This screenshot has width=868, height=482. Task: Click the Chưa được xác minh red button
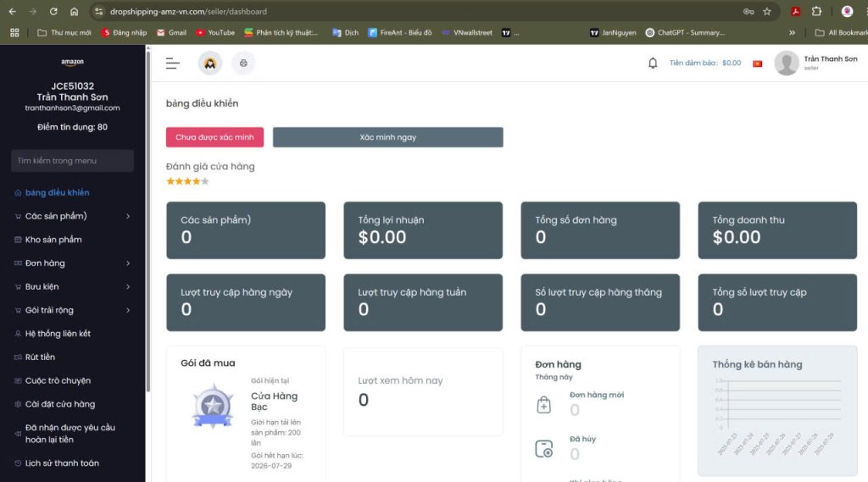click(x=214, y=137)
